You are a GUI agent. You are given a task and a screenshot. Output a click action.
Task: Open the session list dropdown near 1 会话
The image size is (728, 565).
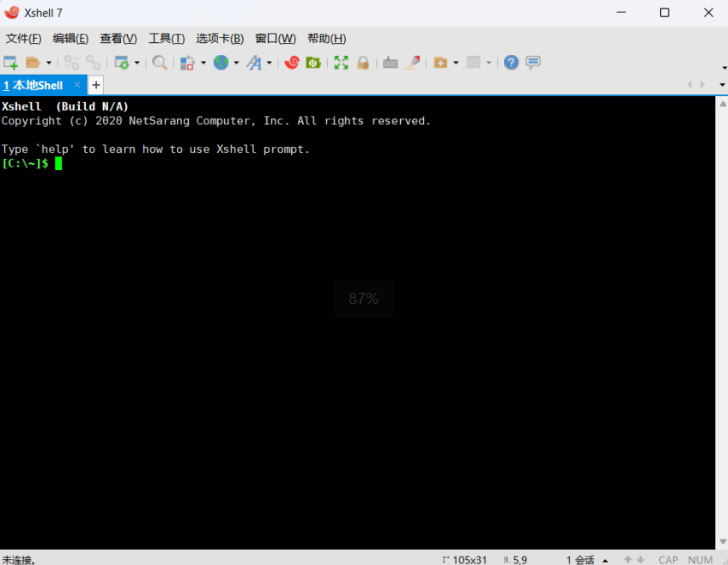[x=605, y=559]
